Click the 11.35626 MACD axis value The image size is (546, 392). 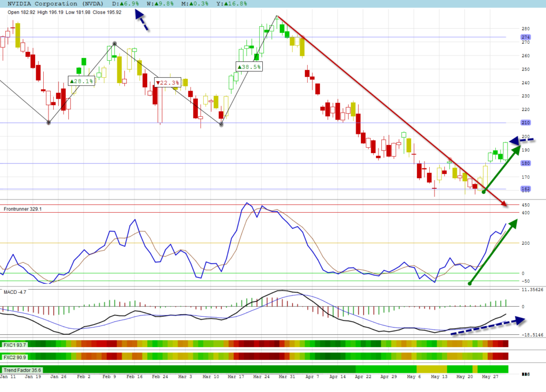532,290
